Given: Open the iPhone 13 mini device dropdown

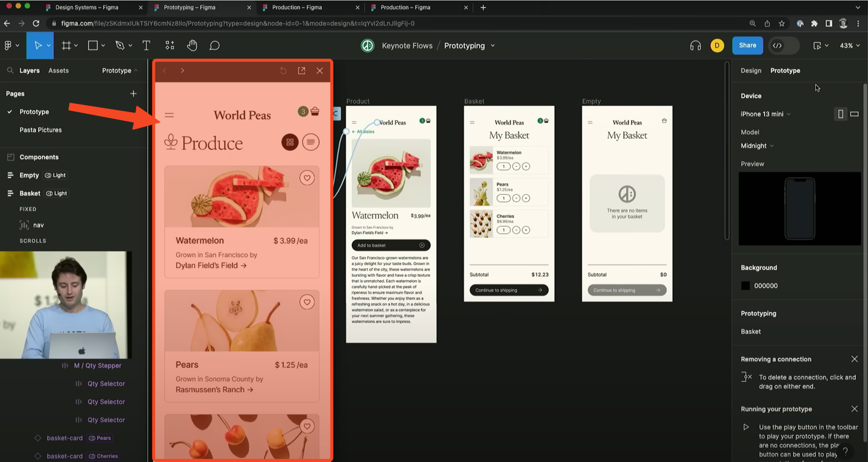Looking at the screenshot, I should (765, 114).
